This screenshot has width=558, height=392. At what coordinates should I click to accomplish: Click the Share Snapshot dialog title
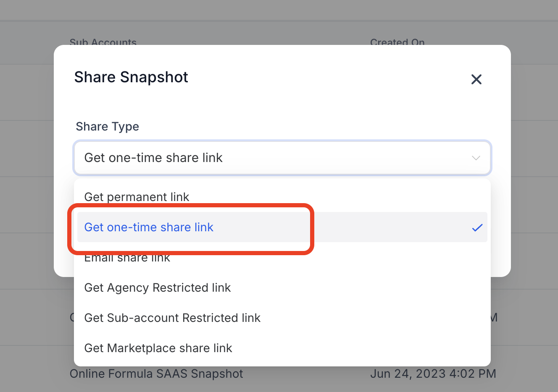[x=131, y=77]
